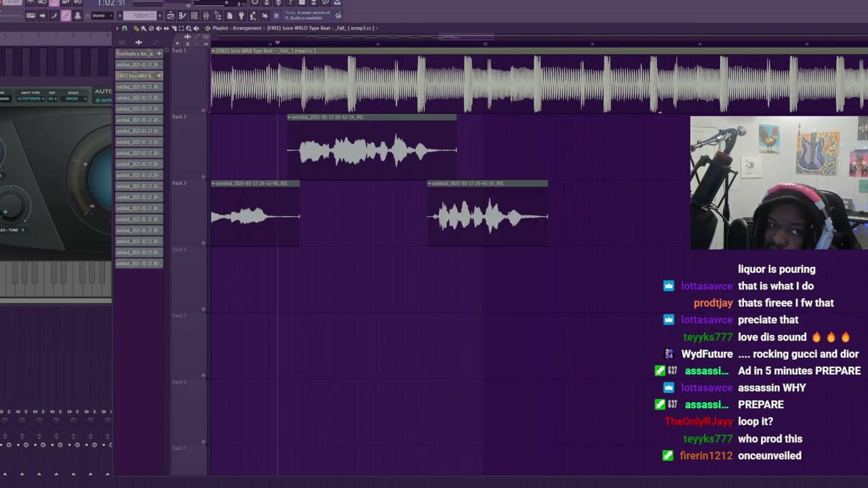868x488 pixels.
Task: Click the typing keyboard to piano icon
Action: click(x=31, y=16)
